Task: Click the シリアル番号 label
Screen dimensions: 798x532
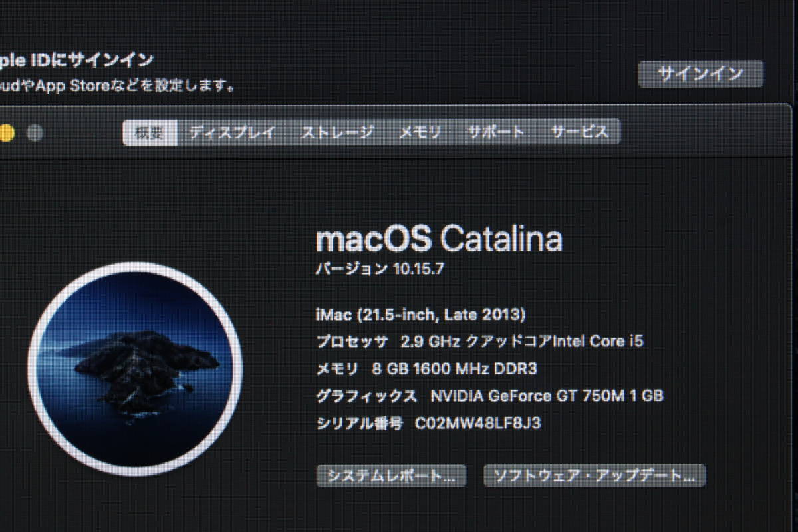Action: (359, 424)
